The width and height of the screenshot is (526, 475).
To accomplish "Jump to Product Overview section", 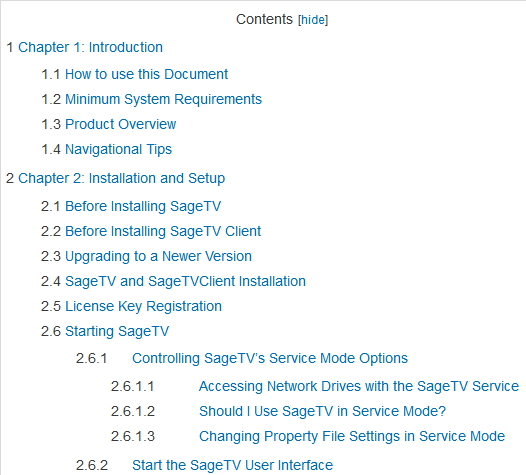I will (x=120, y=124).
